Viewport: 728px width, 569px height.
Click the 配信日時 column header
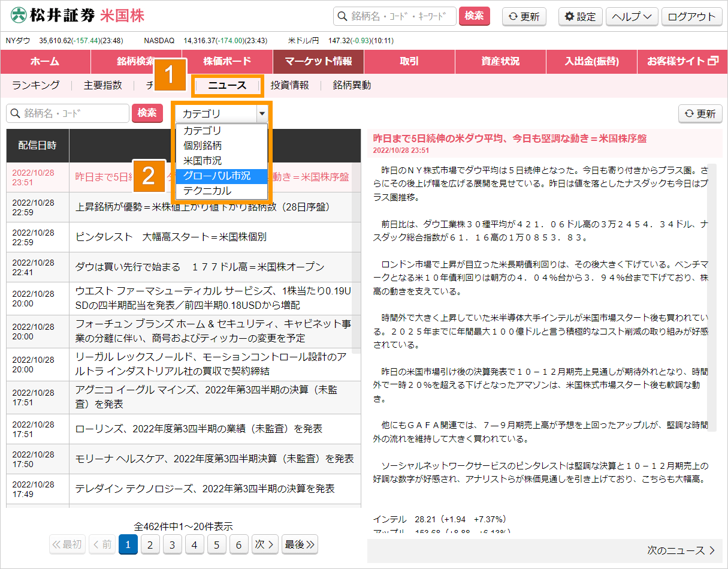click(38, 145)
